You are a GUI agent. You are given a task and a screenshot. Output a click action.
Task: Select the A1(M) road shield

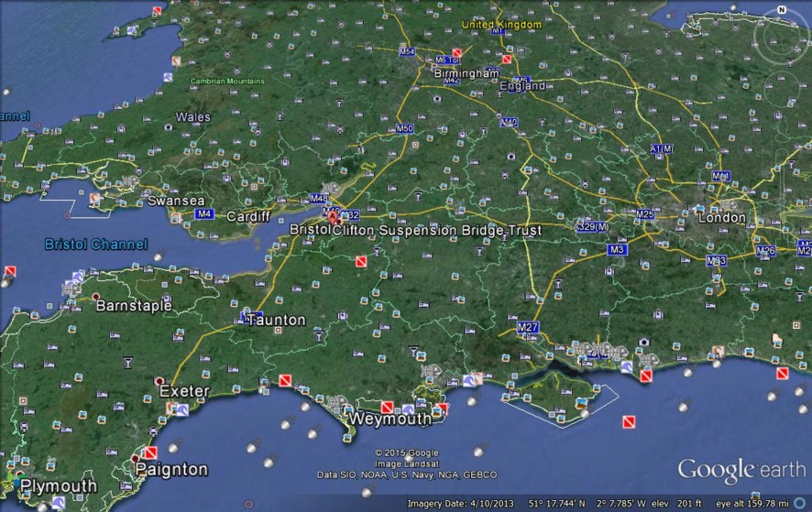point(661,148)
